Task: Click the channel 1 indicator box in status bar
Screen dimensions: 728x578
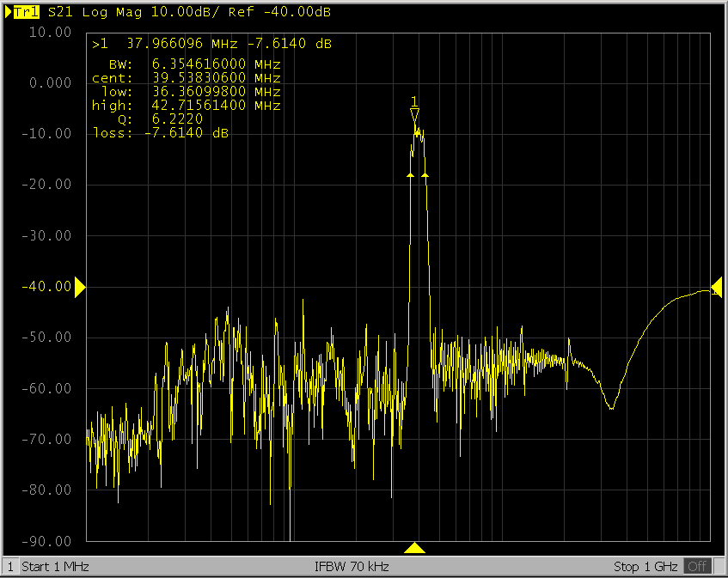Action: pos(10,567)
